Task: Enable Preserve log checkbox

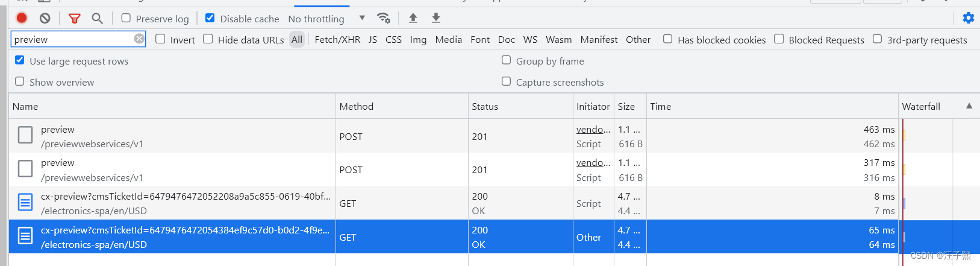Action: coord(126,18)
